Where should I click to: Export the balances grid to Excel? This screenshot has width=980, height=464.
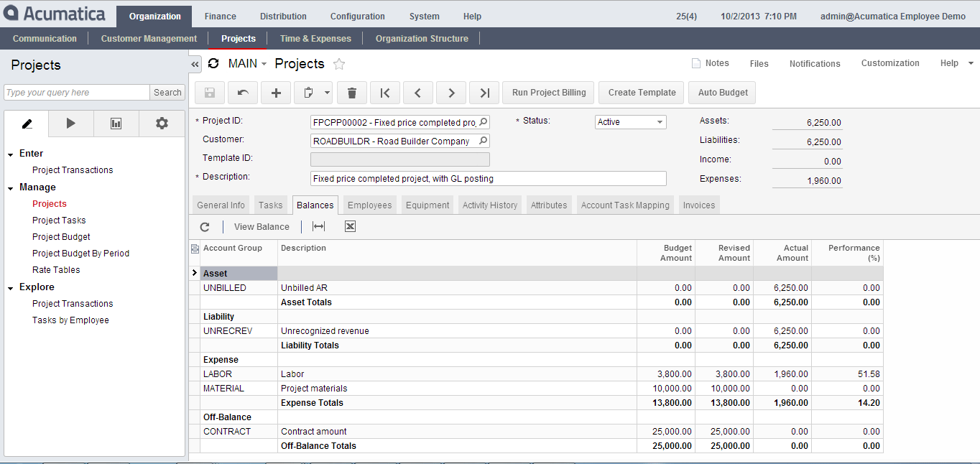click(350, 226)
